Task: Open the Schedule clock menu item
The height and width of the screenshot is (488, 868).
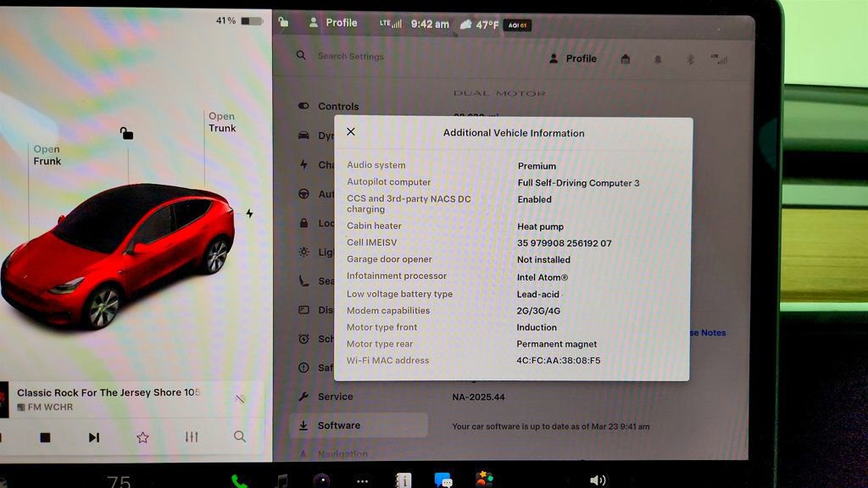Action: tap(315, 339)
